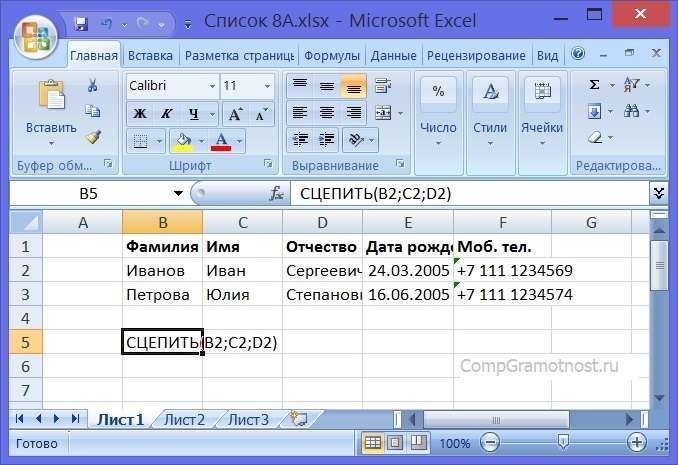This screenshot has height=465, width=678.
Task: Apply cell borders
Action: pos(141,141)
